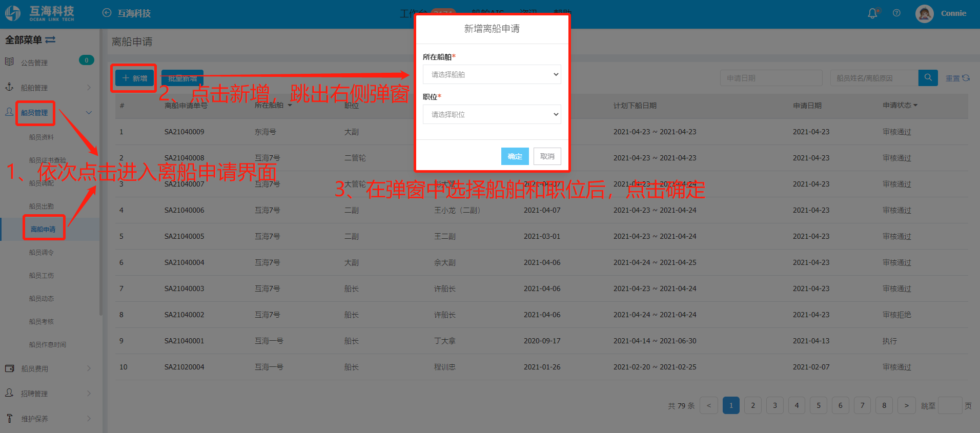The height and width of the screenshot is (433, 980).
Task: Click the 维护保养 tool icon
Action: pos(9,418)
